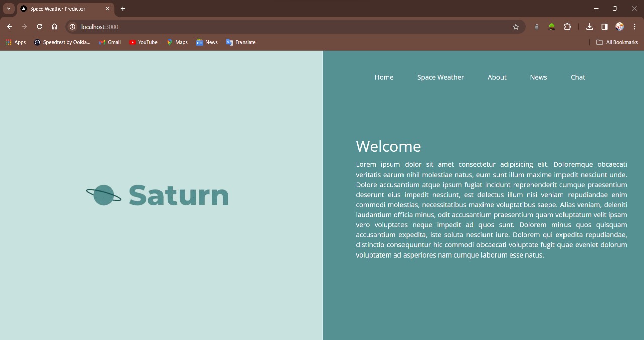The image size is (644, 340).
Task: Open the Chrome three-dot menu
Action: click(635, 26)
